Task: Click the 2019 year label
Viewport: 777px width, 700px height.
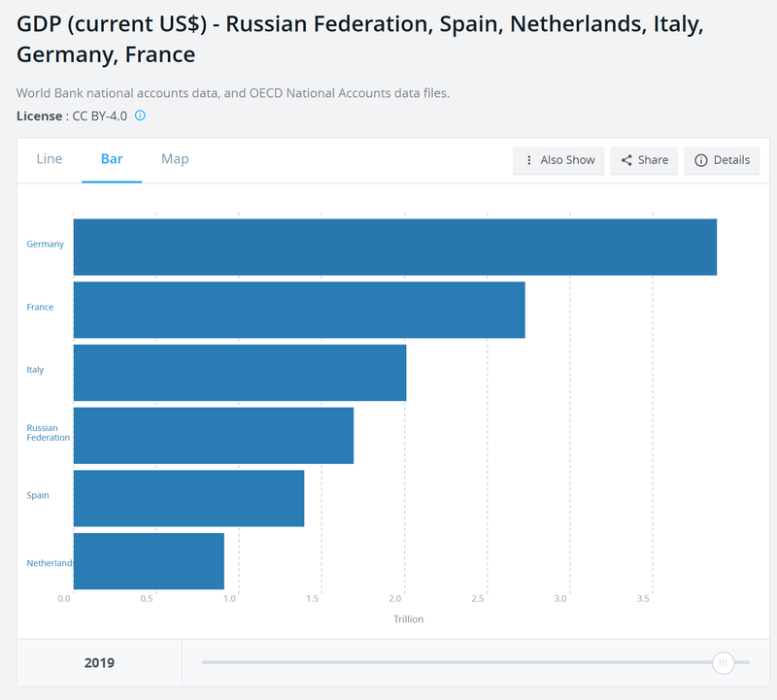Action: [99, 663]
